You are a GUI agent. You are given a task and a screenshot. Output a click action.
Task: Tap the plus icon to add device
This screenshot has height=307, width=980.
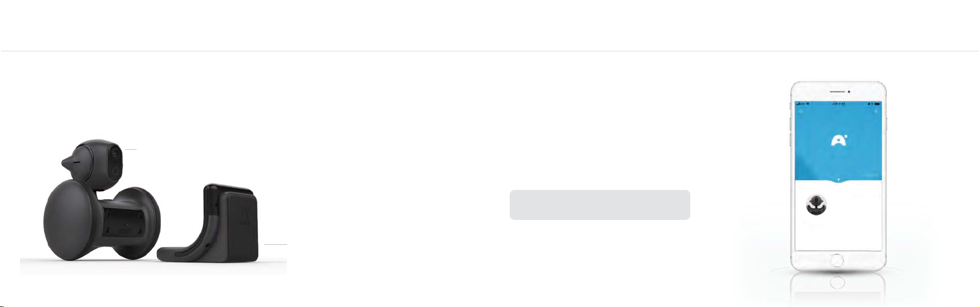[876, 111]
